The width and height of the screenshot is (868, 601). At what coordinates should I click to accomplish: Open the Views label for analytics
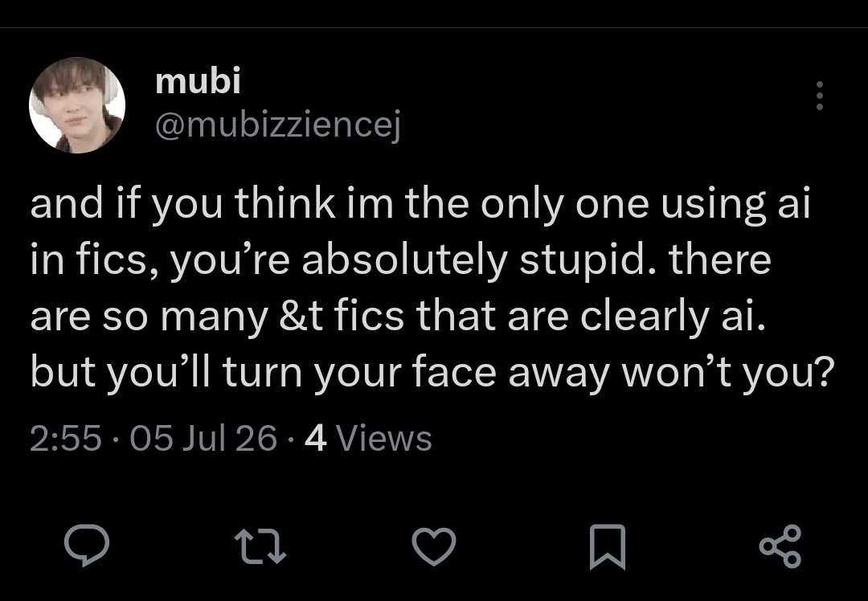pos(383,439)
